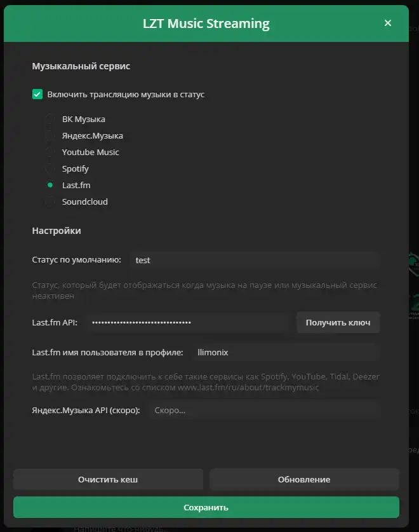Choose Youtube Music as the service
The width and height of the screenshot is (419, 532).
click(x=50, y=153)
